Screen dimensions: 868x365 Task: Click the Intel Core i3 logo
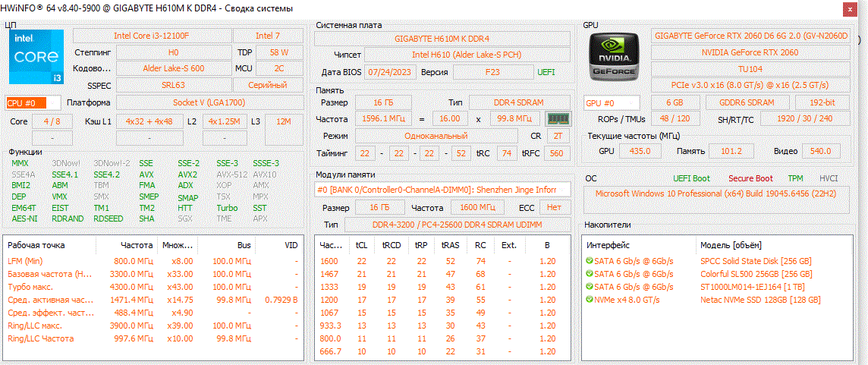[36, 55]
